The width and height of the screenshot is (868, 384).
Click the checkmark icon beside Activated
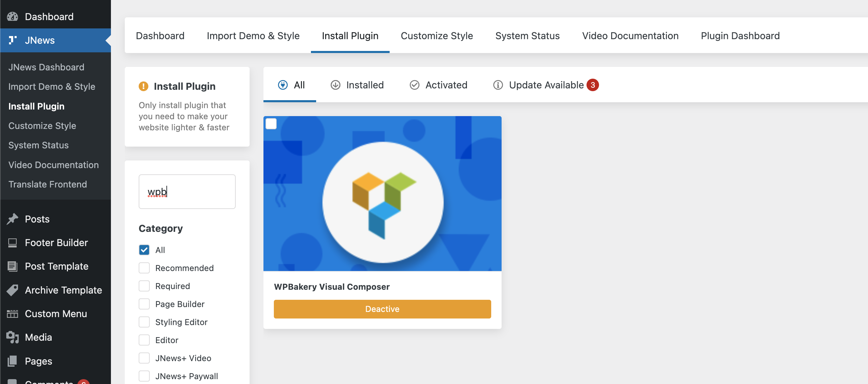click(x=415, y=85)
